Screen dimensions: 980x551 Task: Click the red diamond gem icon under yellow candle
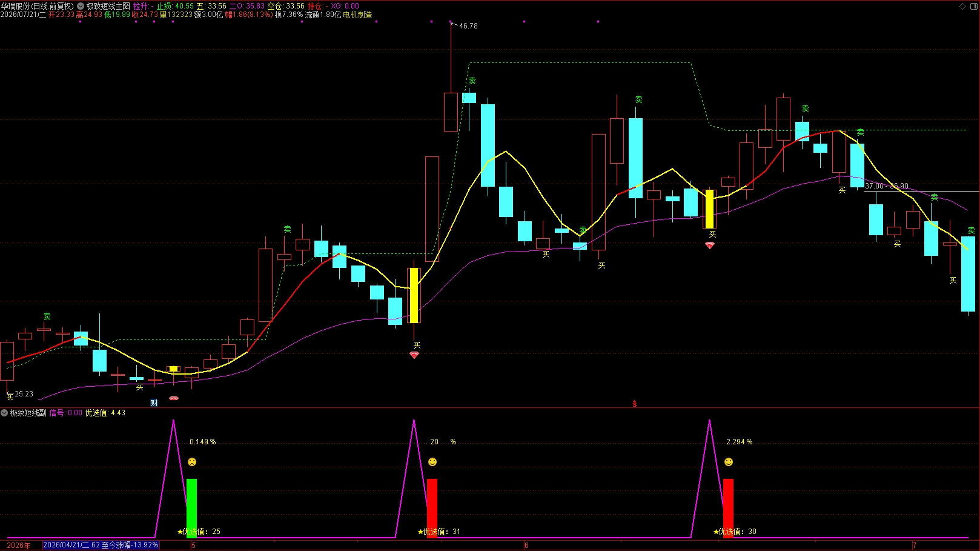[414, 355]
